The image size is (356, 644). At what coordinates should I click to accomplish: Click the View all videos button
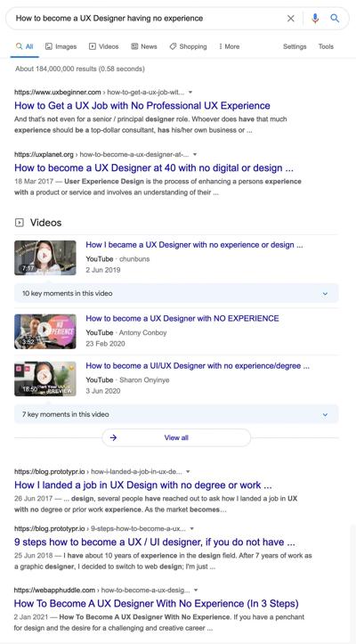point(176,437)
